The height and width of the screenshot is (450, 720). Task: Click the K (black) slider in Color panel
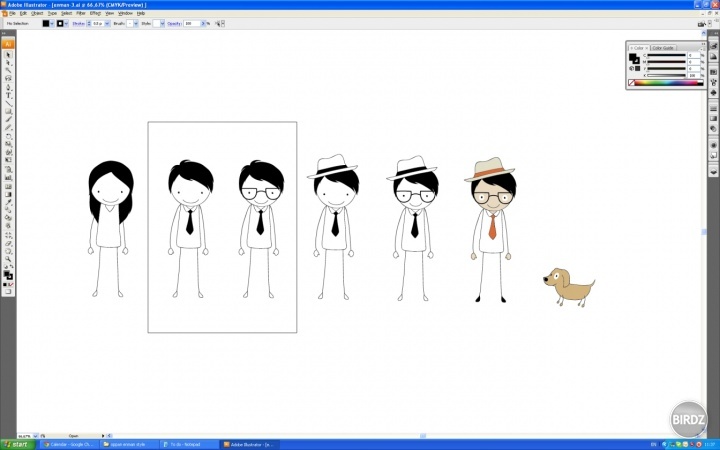pyautogui.click(x=666, y=75)
